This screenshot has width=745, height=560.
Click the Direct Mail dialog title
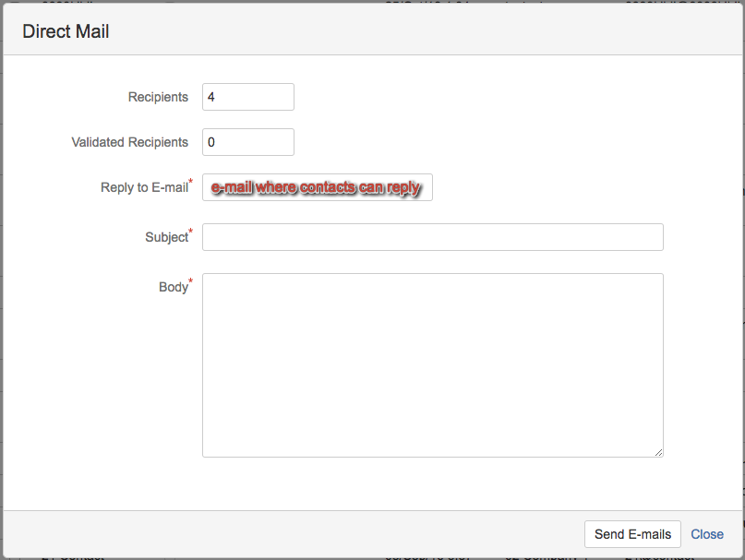[x=66, y=31]
